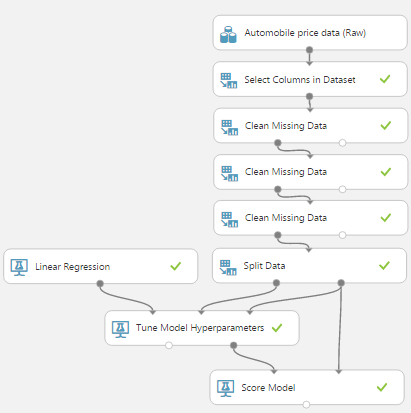
Task: Click the Linear Regression flask icon
Action: click(x=19, y=267)
